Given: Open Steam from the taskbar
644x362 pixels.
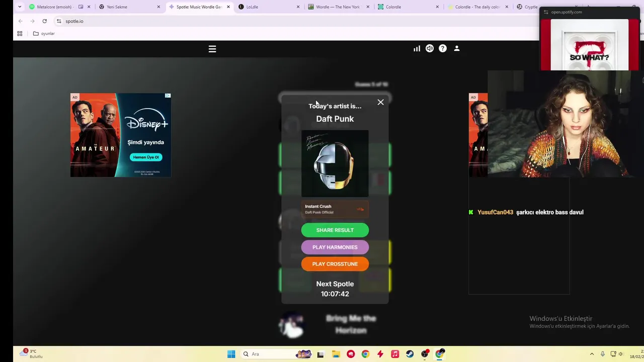Looking at the screenshot, I should pos(410,354).
